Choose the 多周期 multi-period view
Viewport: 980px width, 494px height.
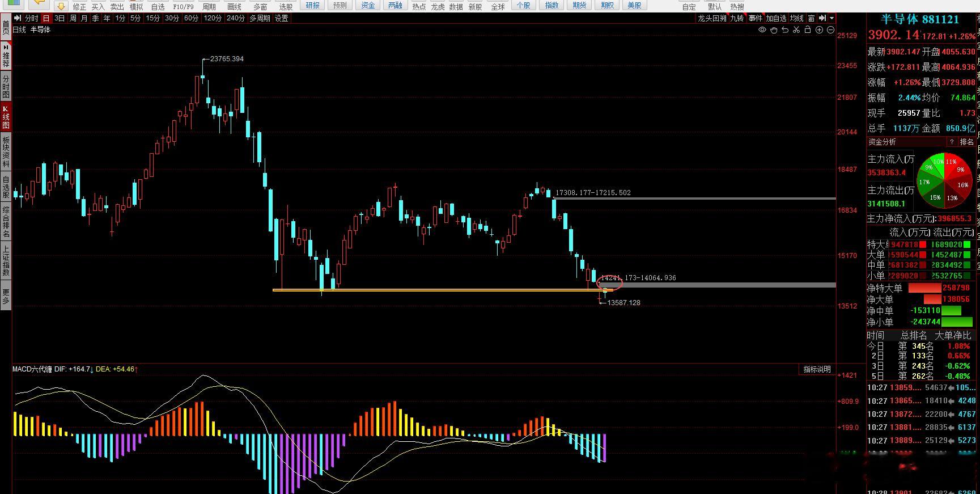coord(260,18)
